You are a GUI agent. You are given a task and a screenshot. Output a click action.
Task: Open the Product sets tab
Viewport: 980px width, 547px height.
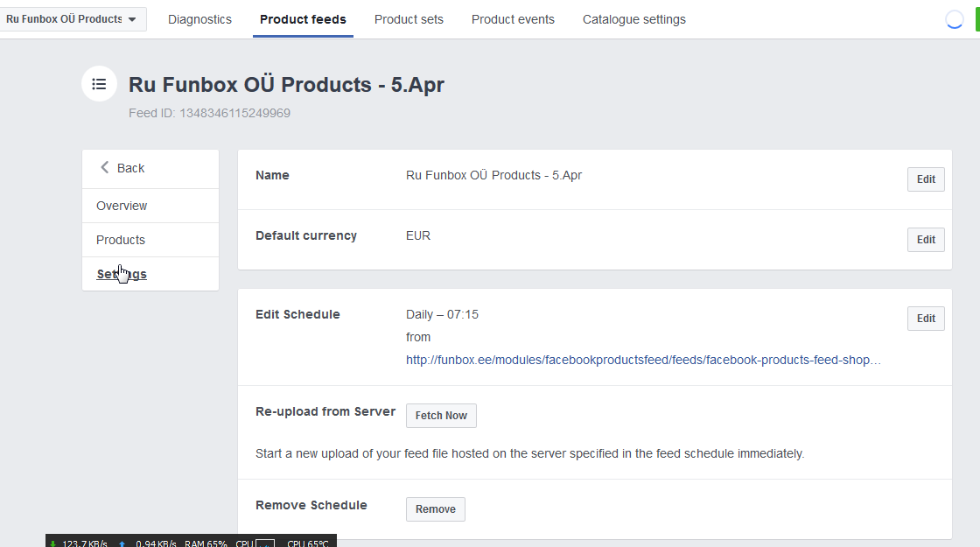tap(409, 19)
